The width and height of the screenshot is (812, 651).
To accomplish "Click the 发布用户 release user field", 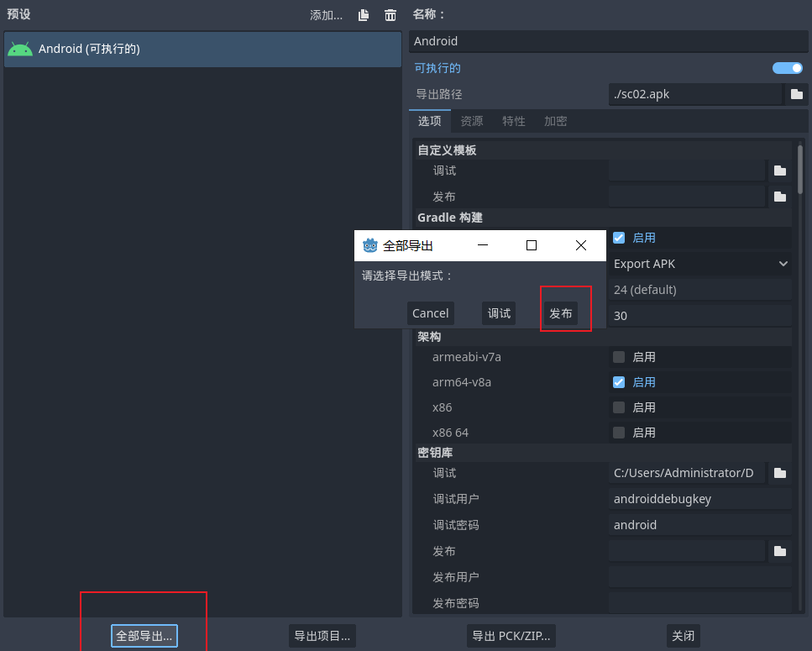I will pos(700,577).
